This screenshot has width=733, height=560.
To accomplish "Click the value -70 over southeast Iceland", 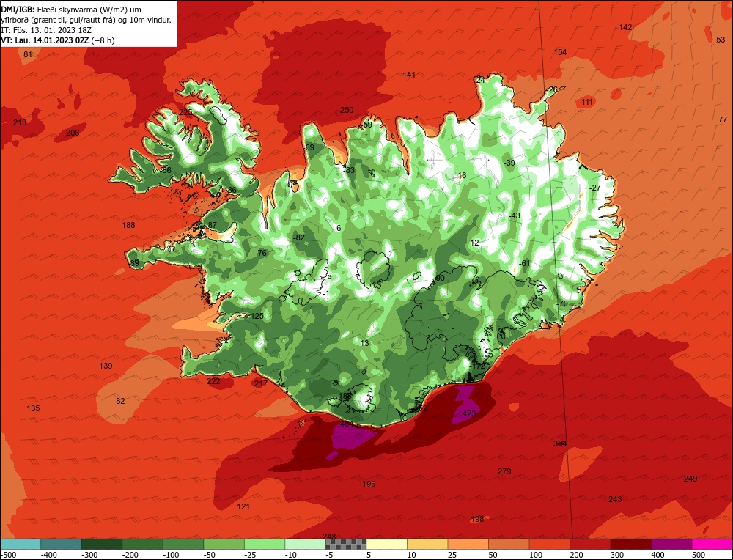I will [562, 303].
